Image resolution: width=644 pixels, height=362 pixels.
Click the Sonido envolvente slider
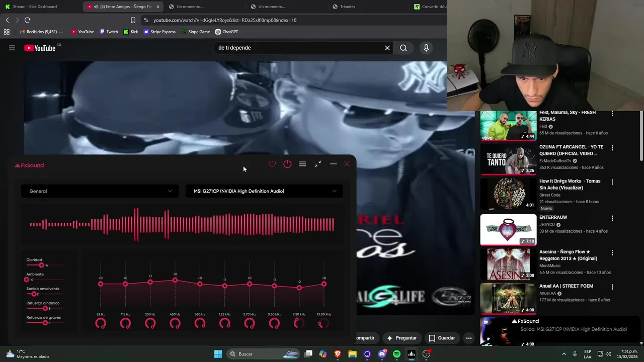[45, 294]
